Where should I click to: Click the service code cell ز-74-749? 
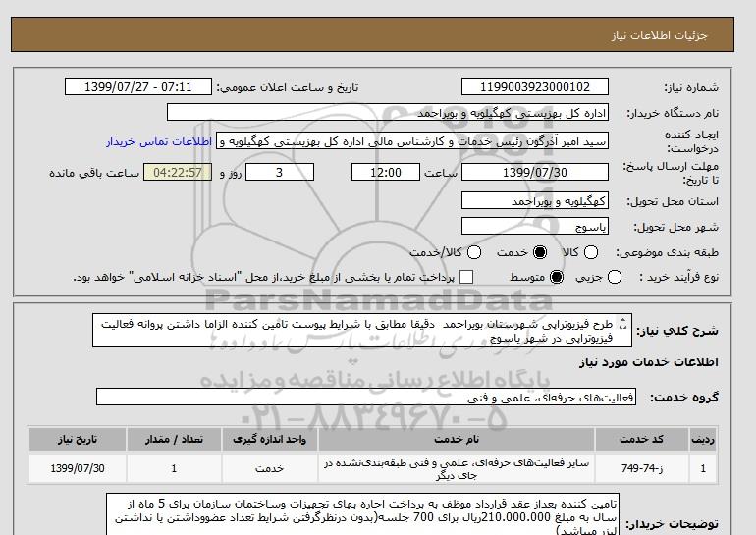pyautogui.click(x=642, y=468)
